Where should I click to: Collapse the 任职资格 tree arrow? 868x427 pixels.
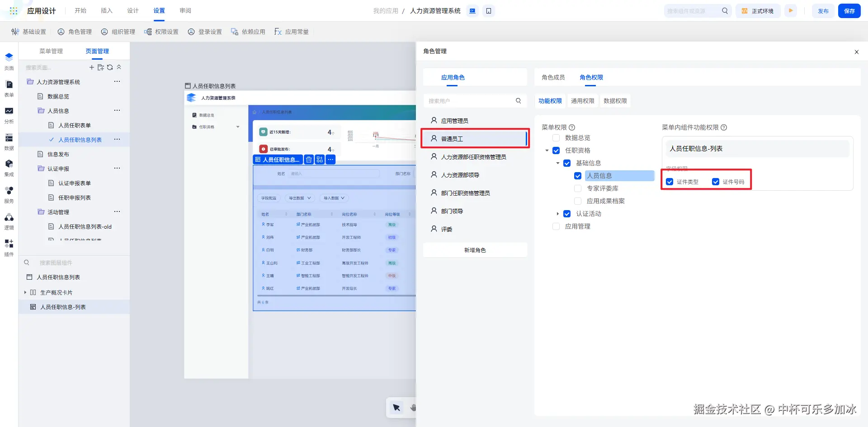tap(547, 150)
